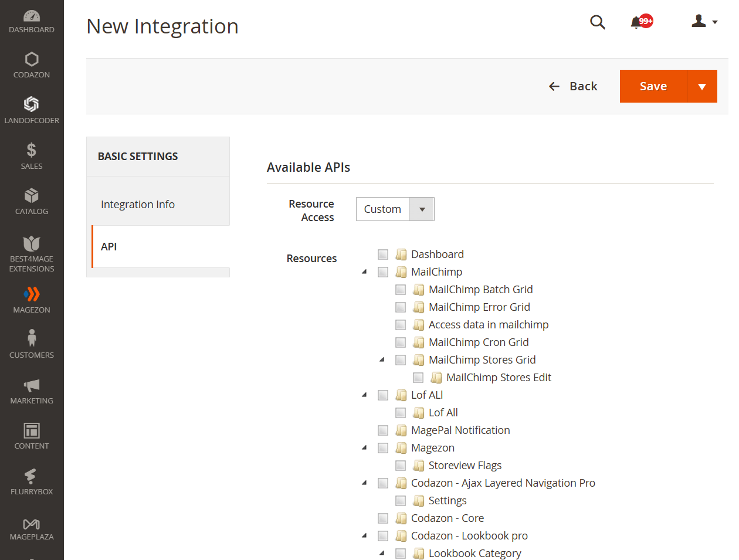Viewport: 739px width, 560px height.
Task: Click the Lof ALl parent folder icon
Action: click(x=401, y=395)
